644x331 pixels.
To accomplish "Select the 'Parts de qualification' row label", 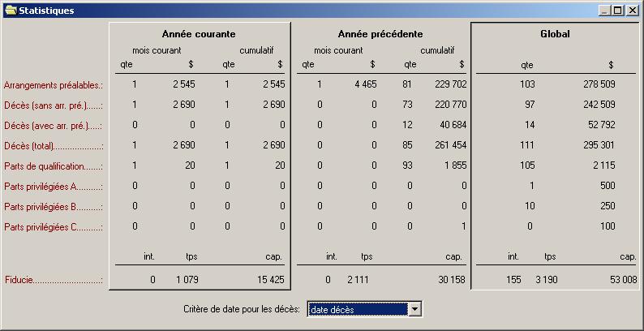I will point(54,165).
